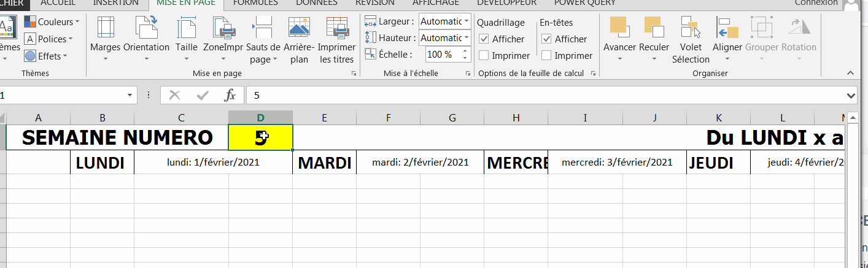
Task: Open the Sauts de page menu
Action: pos(263,38)
